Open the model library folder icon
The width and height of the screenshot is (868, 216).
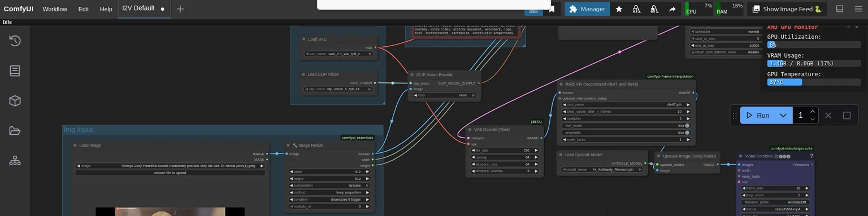(x=15, y=130)
